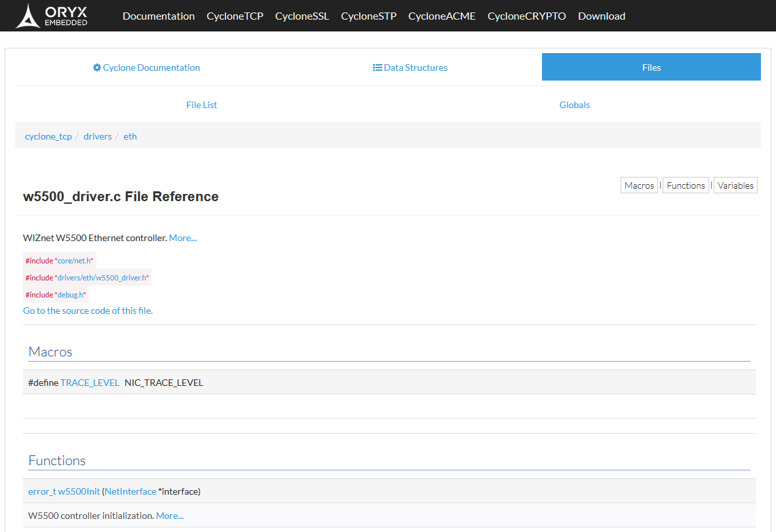
Task: Jump to the Variables section button
Action: point(735,185)
